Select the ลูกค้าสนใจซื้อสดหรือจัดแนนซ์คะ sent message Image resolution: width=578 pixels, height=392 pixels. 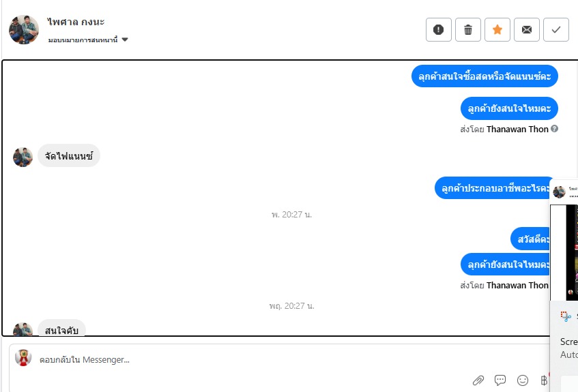485,76
